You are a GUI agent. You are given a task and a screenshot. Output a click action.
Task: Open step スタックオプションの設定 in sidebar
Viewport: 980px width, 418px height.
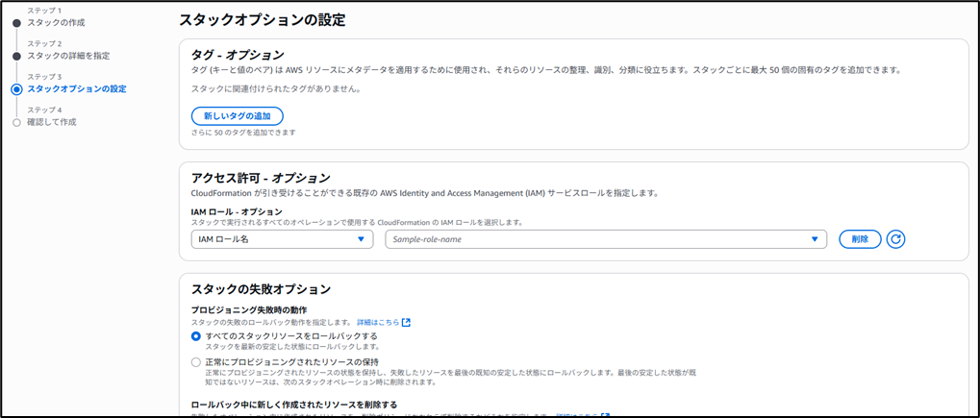[77, 89]
